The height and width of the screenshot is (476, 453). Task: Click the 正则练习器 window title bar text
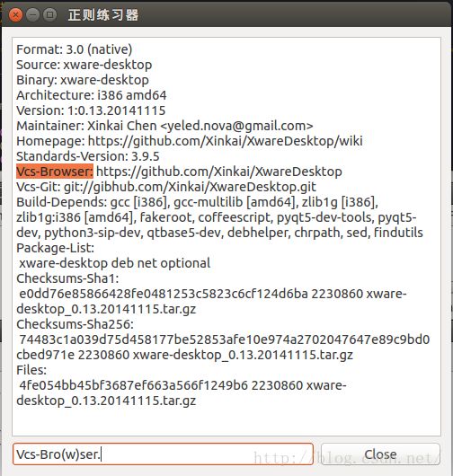(x=103, y=15)
